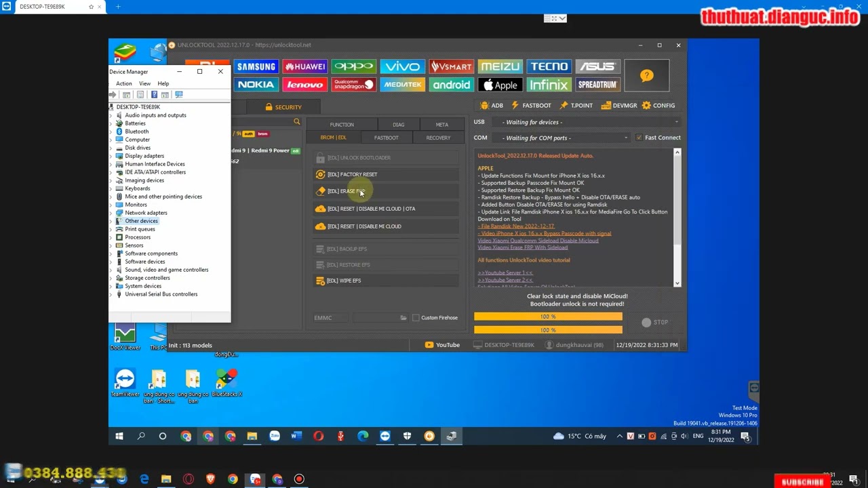This screenshot has height=488, width=868.
Task: Open Microsoft Edge from taskbar
Action: (x=363, y=436)
